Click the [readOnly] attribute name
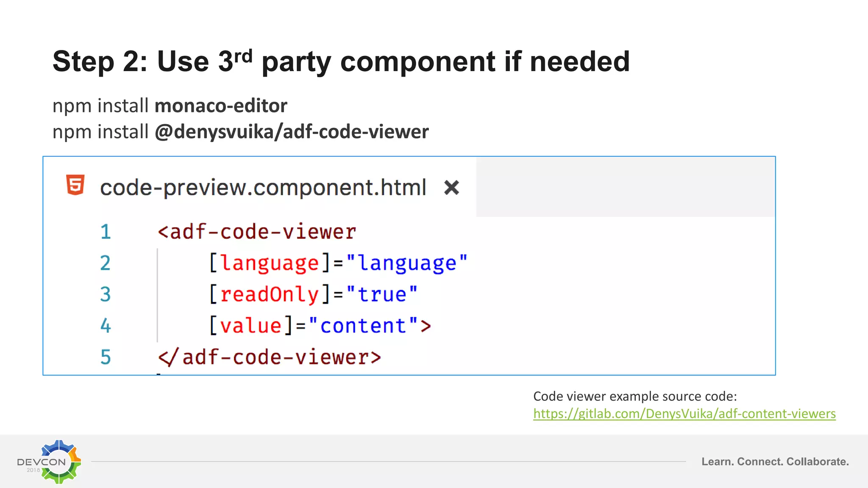Image resolution: width=868 pixels, height=488 pixels. 270,294
